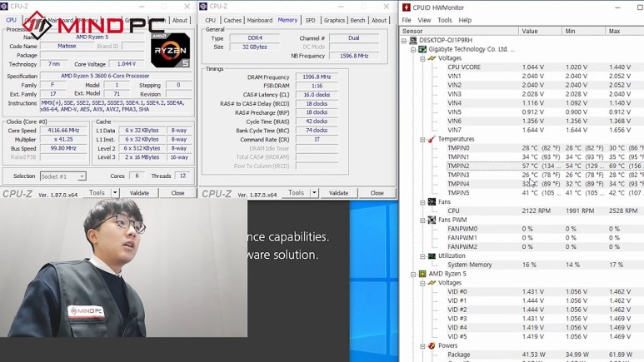Click the HWMonitor app icon in the title bar

tap(407, 7)
